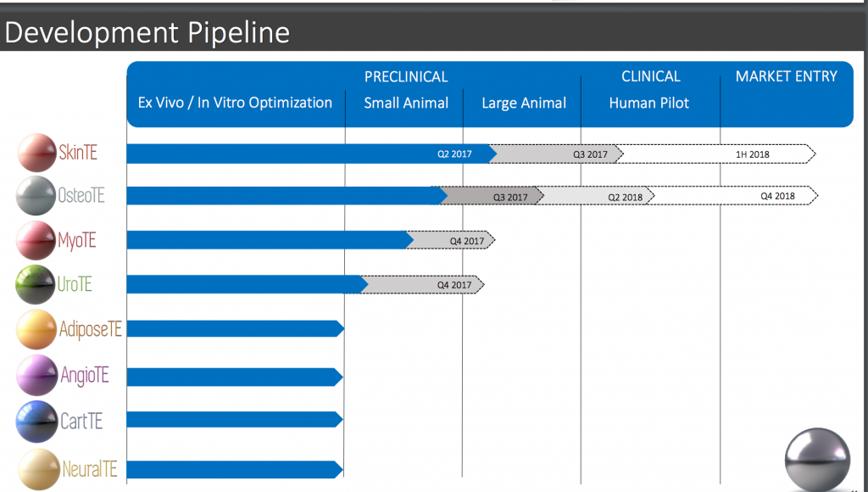Click the UroTE Q4 2017 gray arrow
Viewport: 868px width, 492px height.
tap(422, 285)
